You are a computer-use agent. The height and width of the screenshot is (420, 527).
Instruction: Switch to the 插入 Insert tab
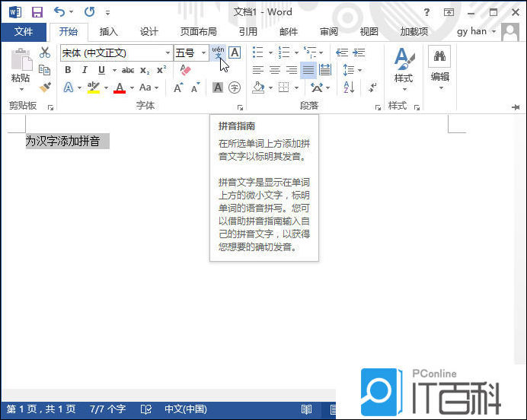tap(109, 32)
